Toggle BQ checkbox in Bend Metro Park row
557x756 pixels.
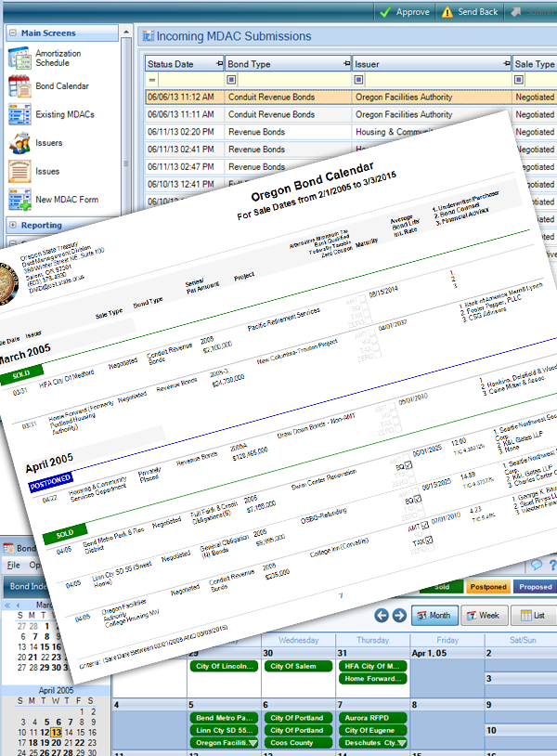click(409, 465)
